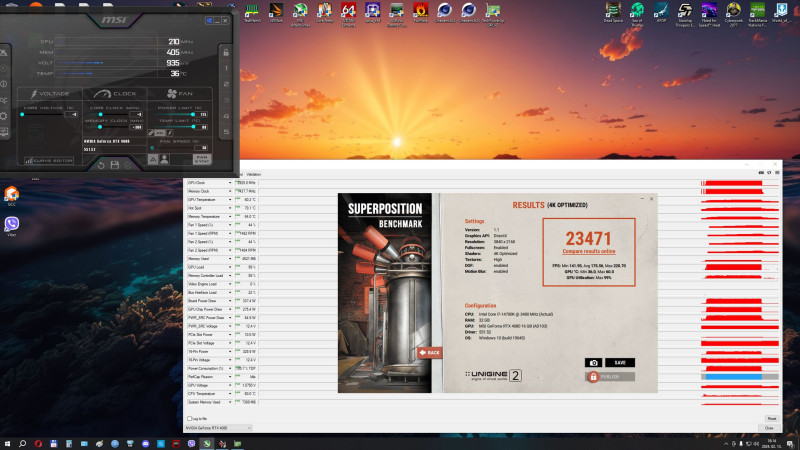This screenshot has width=800, height=450.
Task: Open the TestMem5 desktop shortcut
Action: pos(252,13)
